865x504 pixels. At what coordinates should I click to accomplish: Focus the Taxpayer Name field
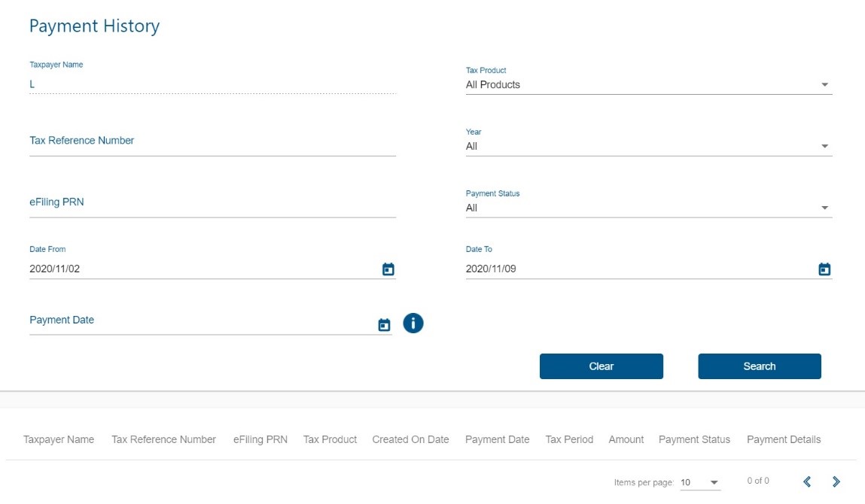(x=212, y=85)
